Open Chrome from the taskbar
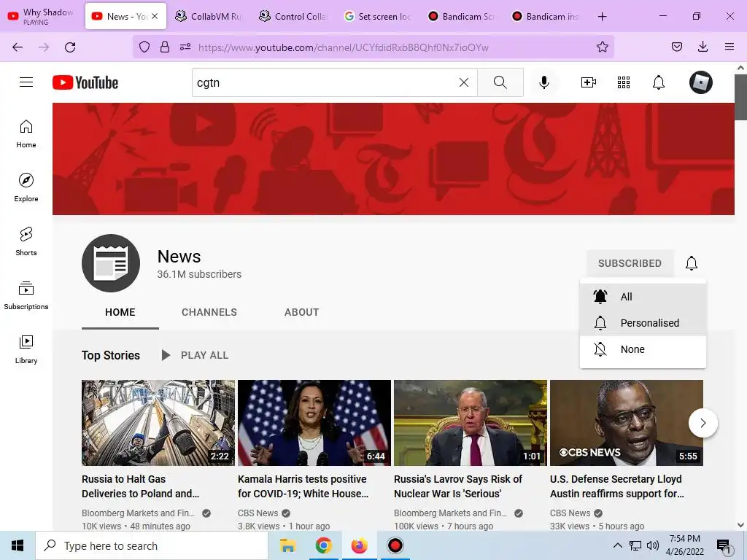This screenshot has height=560, width=747. (323, 545)
